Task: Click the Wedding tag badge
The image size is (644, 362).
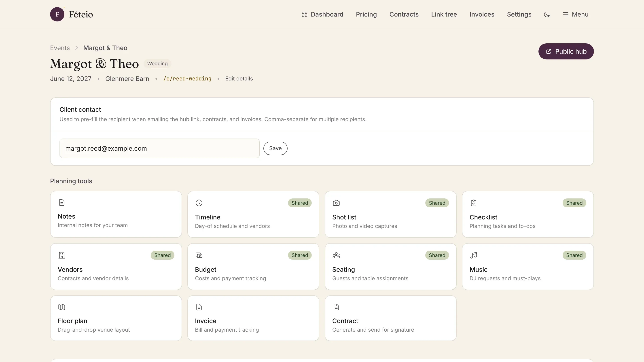Action: click(x=157, y=63)
